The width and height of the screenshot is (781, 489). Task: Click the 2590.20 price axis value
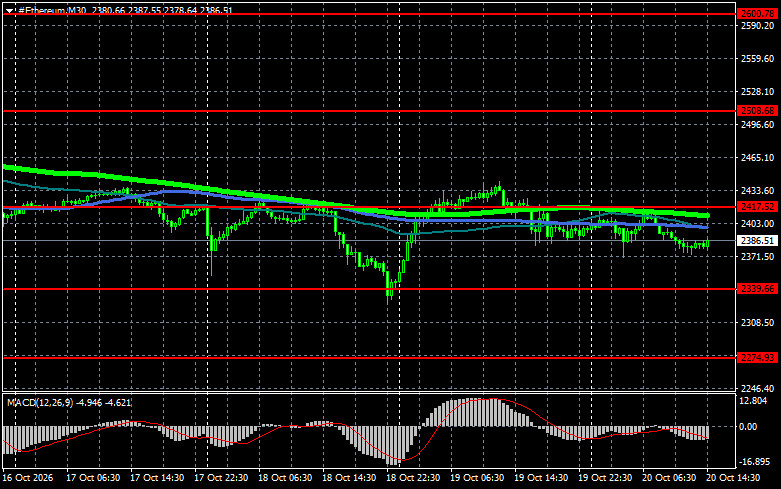click(757, 25)
